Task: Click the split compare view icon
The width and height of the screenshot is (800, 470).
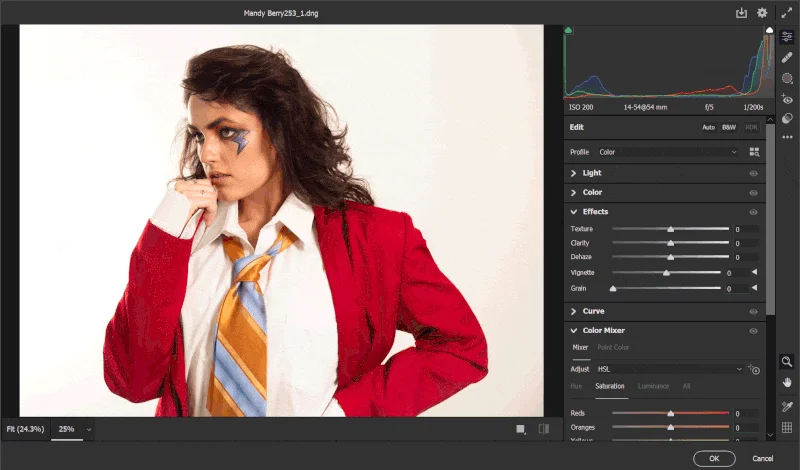Action: (544, 429)
